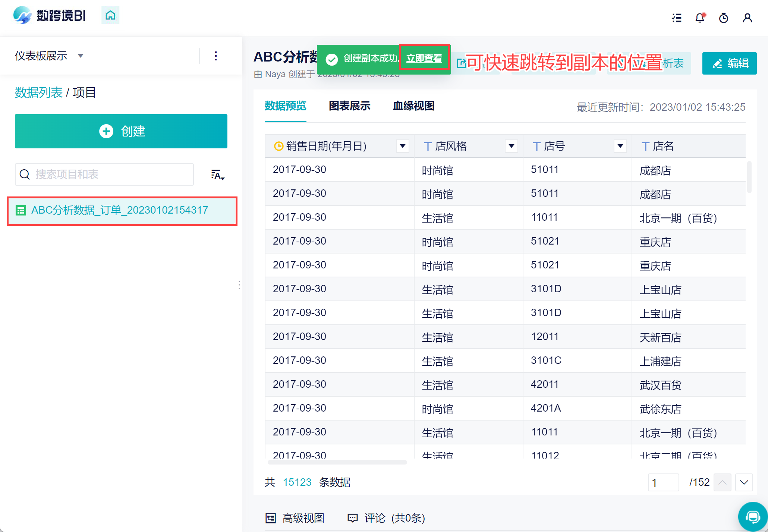768x532 pixels.
Task: Expand the 仪表板展示 dropdown
Action: tap(80, 56)
